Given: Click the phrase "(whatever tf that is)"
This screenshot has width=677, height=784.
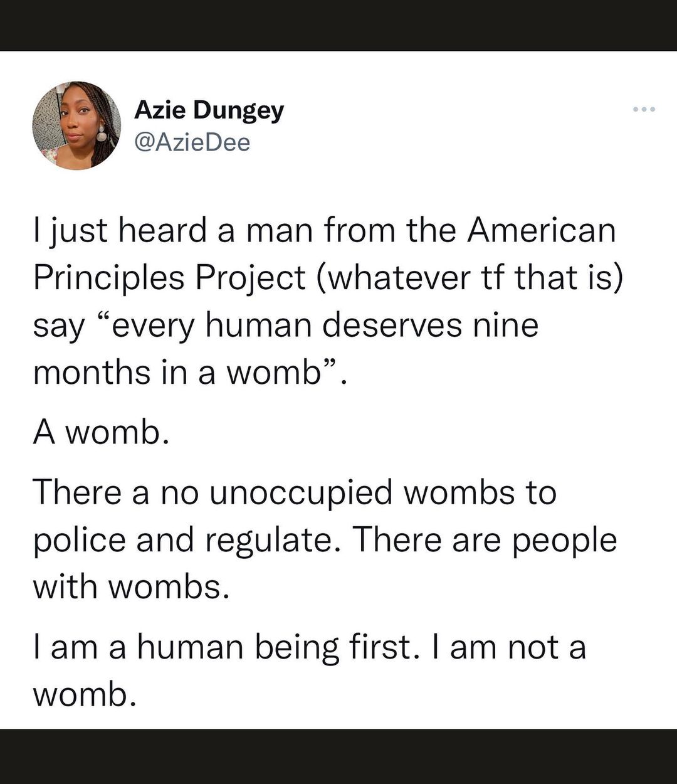Looking at the screenshot, I should [470, 277].
